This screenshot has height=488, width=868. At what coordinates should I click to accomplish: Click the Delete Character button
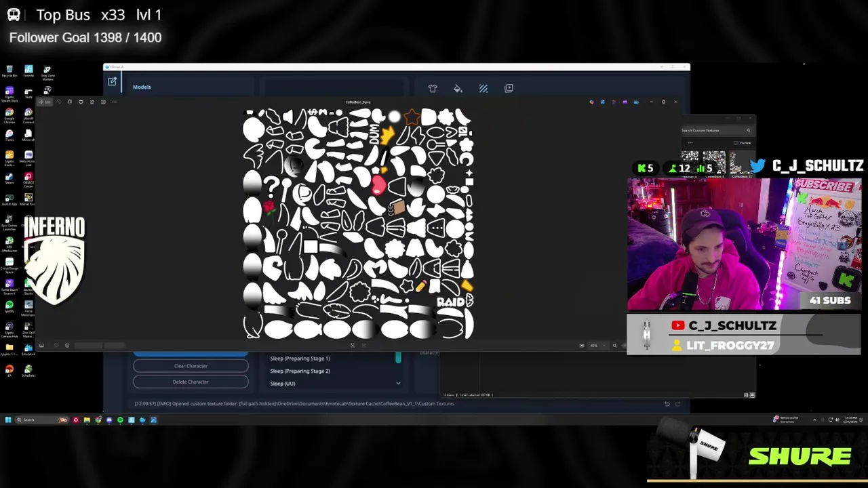[x=191, y=382]
